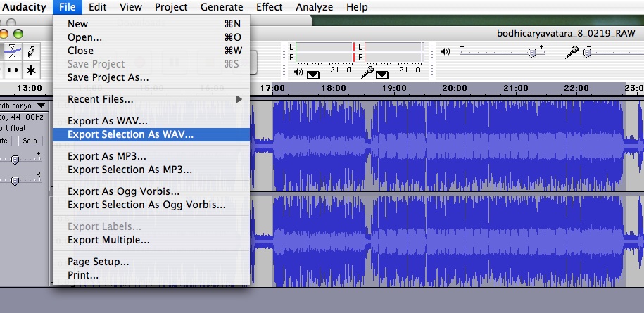Open the File menu
Viewport: 644px width, 313px height.
click(x=67, y=7)
